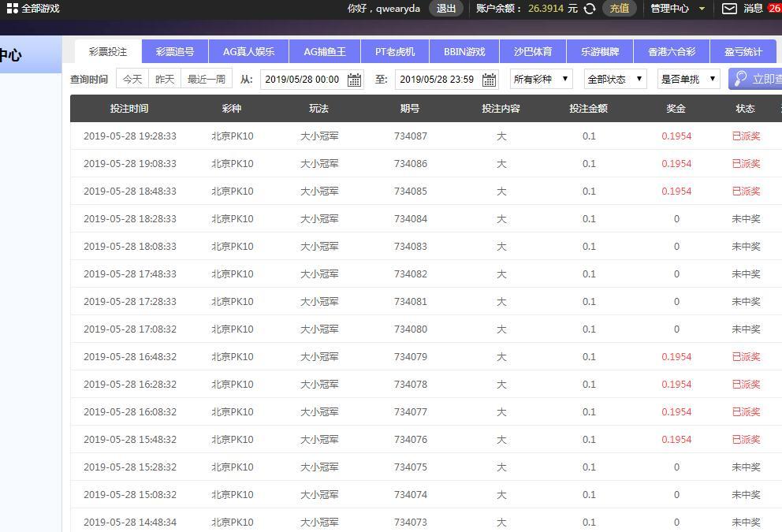Screen dimensions: 782x532
Task: Open the 沙巴体育 tab
Action: tap(533, 51)
